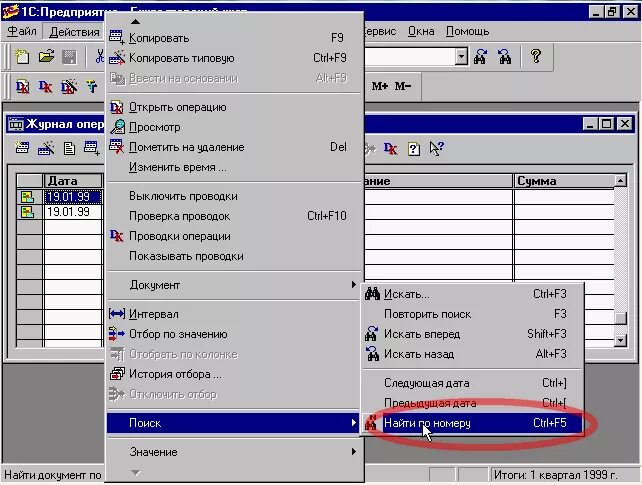Click the grayed Save disk icon

(69, 56)
